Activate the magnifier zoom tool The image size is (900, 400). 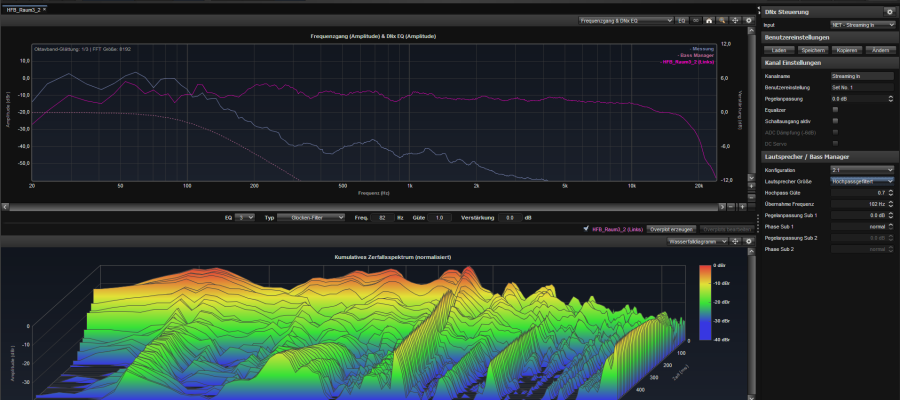pos(722,20)
